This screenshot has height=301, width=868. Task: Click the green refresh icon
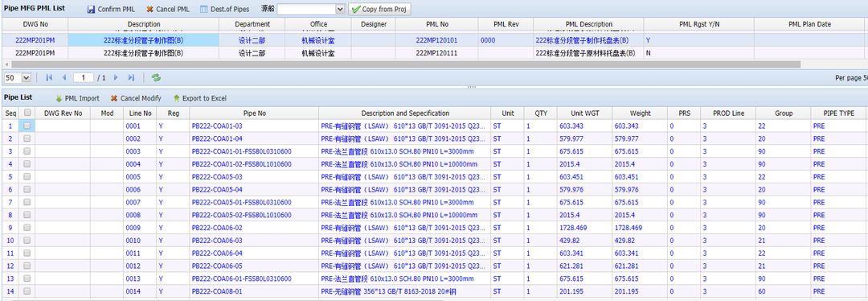click(x=156, y=77)
